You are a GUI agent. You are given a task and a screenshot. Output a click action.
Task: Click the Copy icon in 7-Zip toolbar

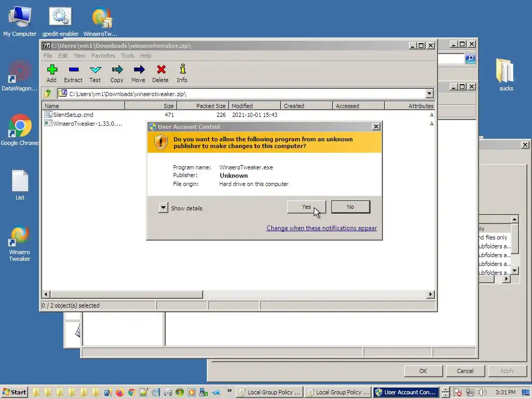point(117,70)
